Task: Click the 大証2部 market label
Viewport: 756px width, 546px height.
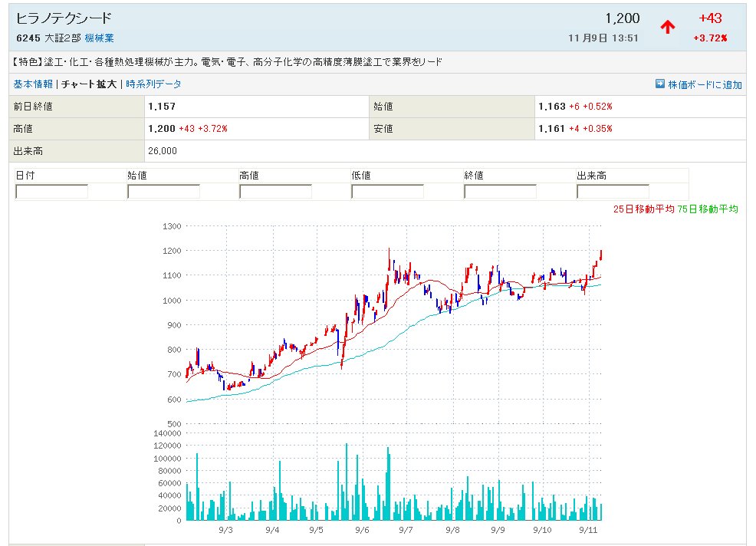Action: click(63, 38)
